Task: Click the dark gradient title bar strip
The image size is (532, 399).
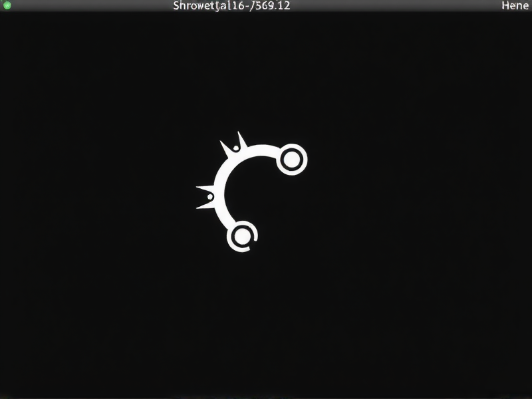Action: [x=399, y=7]
